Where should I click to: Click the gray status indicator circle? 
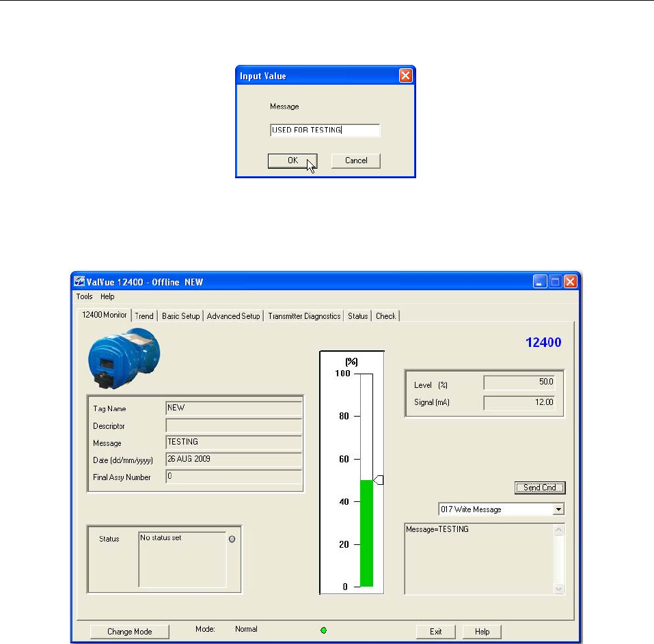point(232,539)
